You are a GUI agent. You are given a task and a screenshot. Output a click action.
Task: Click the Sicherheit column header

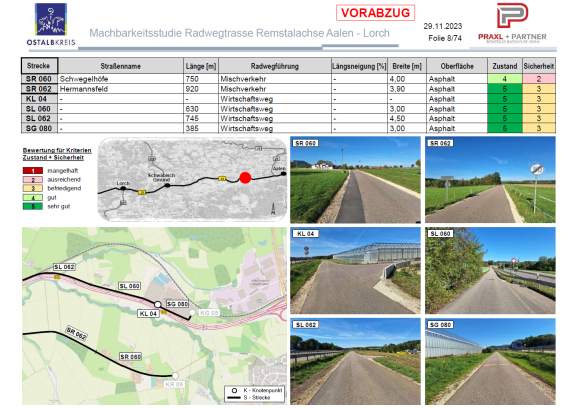pos(539,66)
